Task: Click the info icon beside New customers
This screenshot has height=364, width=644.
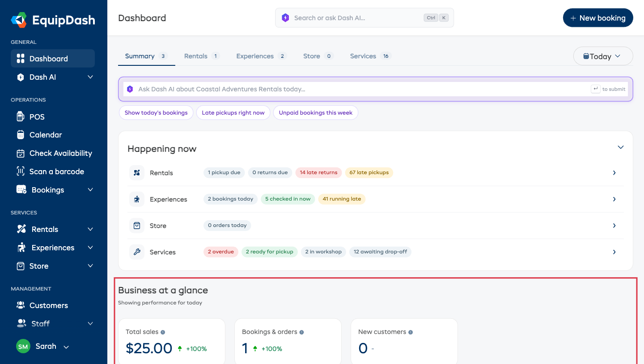Action: pos(411,332)
